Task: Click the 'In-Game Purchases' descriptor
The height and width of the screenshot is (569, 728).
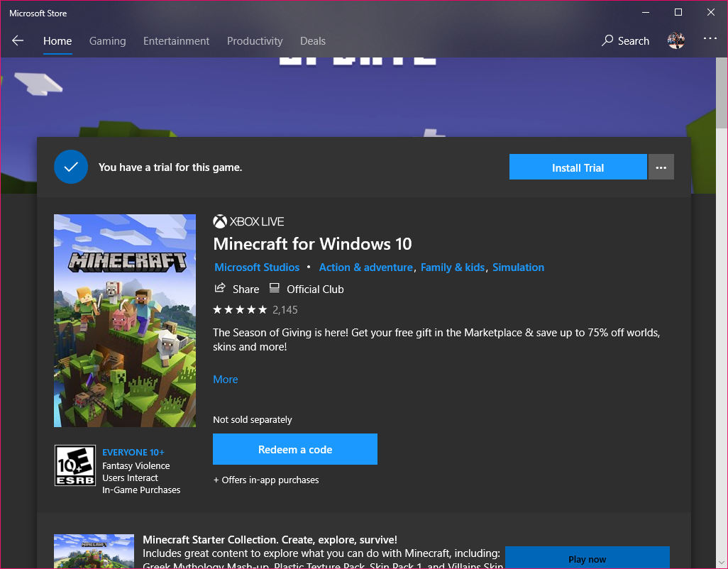Action: [141, 490]
